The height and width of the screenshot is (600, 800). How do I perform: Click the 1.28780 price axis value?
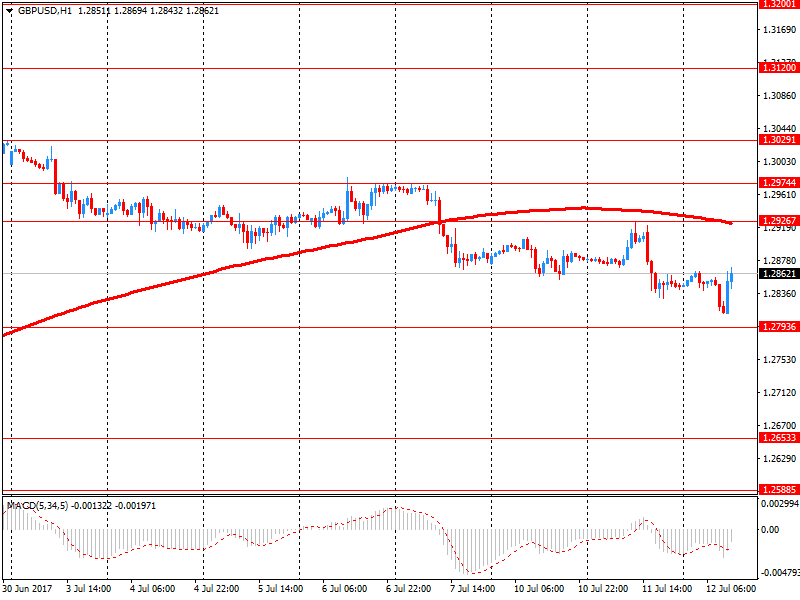click(779, 261)
